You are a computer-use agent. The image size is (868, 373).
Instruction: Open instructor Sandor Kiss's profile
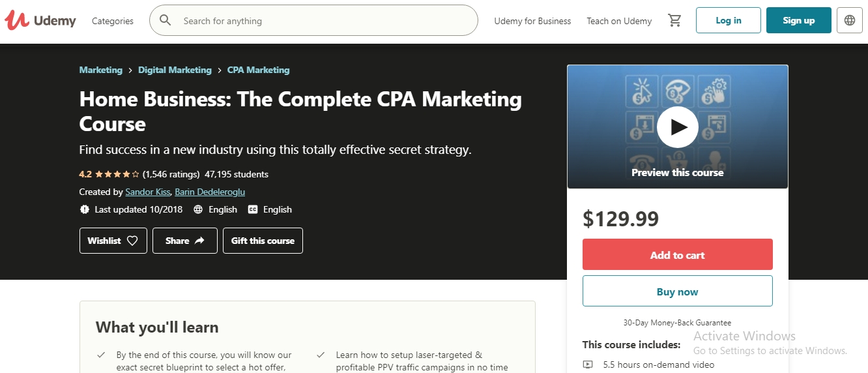[148, 192]
